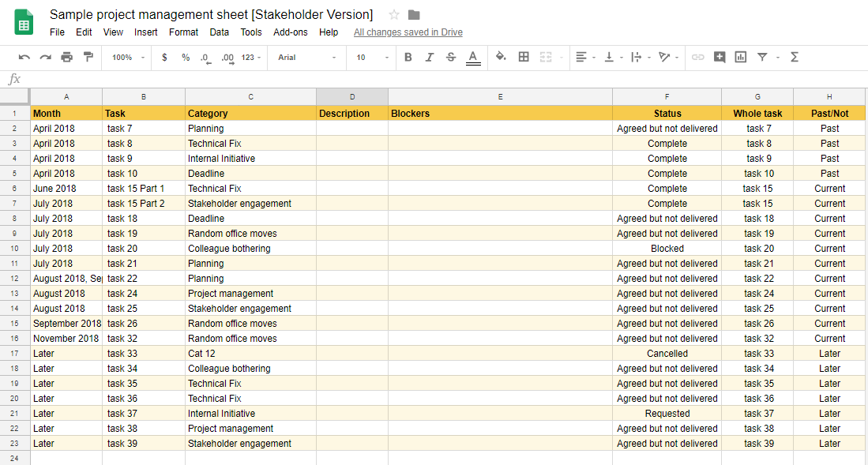
Task: Star this spreadsheet document
Action: click(394, 15)
